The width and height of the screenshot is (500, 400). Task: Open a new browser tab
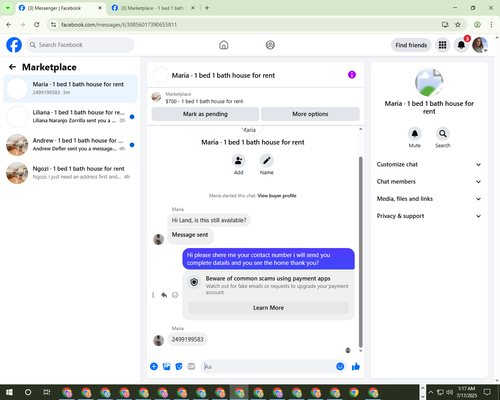[x=207, y=8]
